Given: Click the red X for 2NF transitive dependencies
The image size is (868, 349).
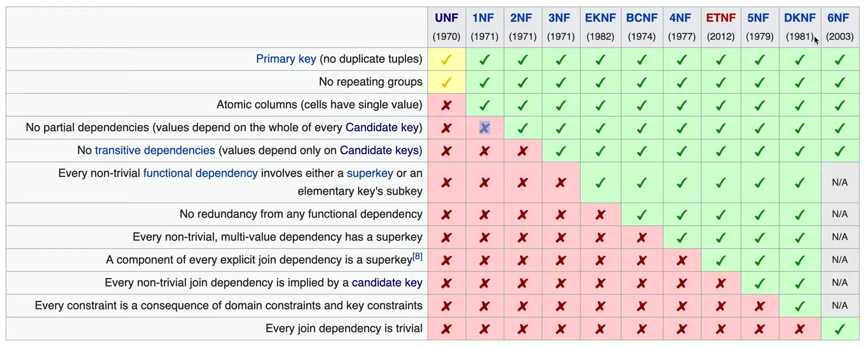Looking at the screenshot, I should [522, 151].
